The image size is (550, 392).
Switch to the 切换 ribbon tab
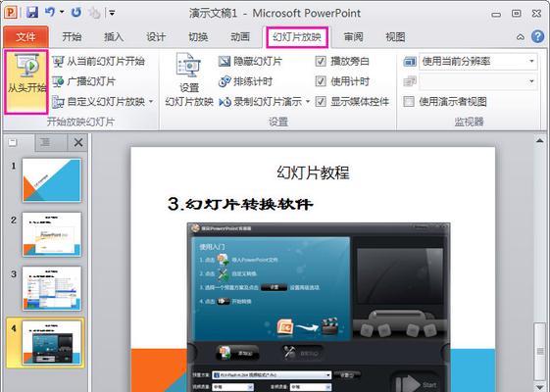[x=198, y=37]
